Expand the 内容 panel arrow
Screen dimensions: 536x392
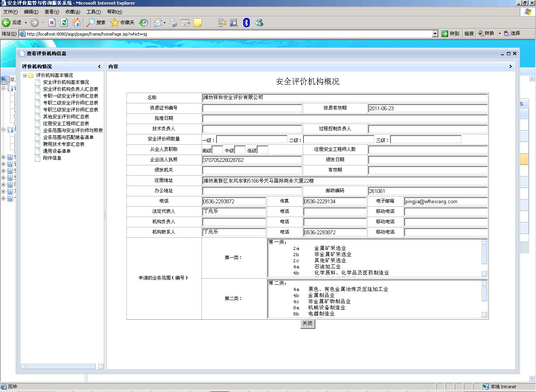pos(510,67)
